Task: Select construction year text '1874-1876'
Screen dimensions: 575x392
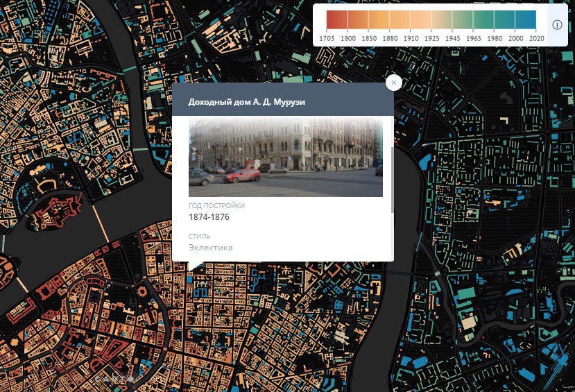Action: tap(209, 217)
